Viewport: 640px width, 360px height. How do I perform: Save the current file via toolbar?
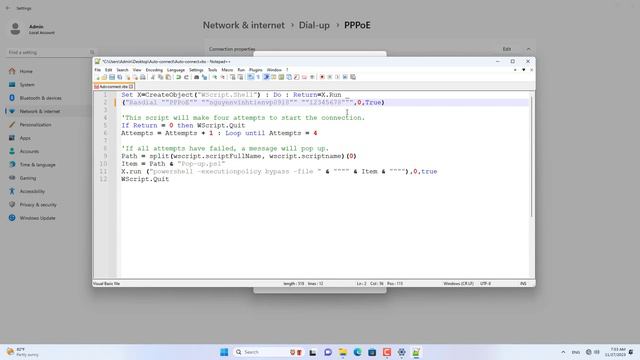[x=112, y=77]
